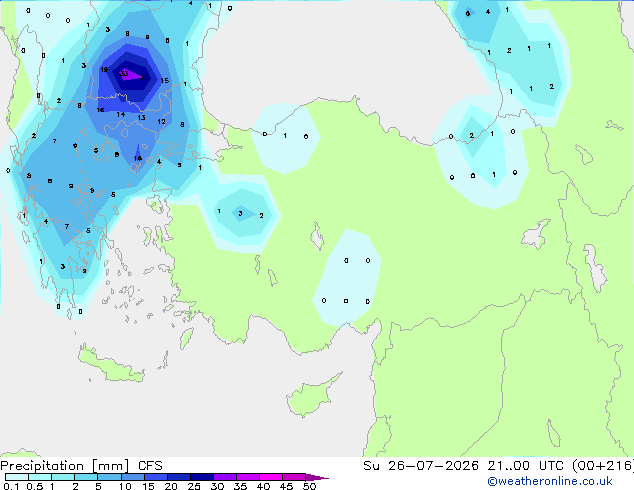Click the '33' peak precipitation value on map
Viewport: 634px width, 490px height.
tap(124, 74)
